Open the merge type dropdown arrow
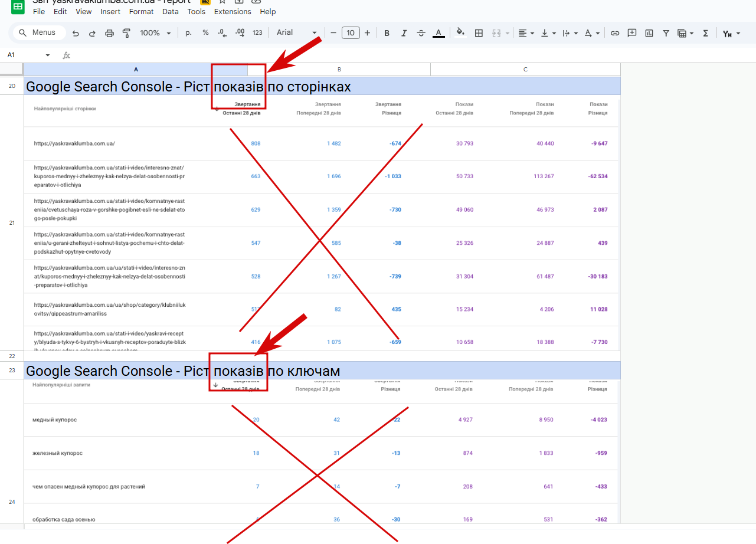 [508, 34]
